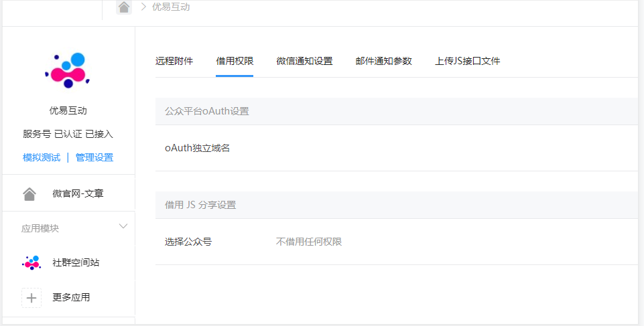Click the plus icon for more apps

click(x=31, y=298)
